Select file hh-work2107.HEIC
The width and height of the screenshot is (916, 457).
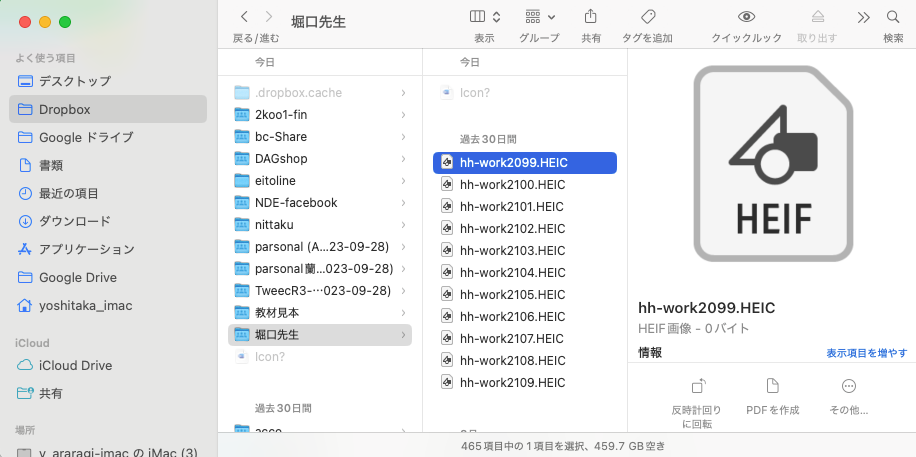[x=525, y=338]
